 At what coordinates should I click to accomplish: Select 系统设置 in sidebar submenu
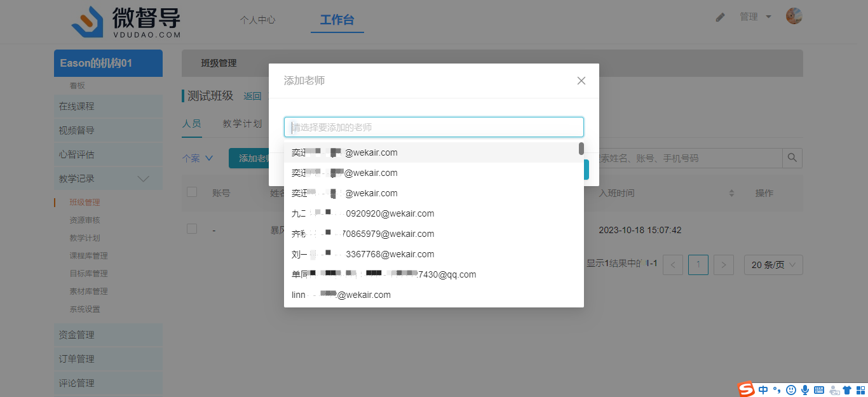point(85,309)
